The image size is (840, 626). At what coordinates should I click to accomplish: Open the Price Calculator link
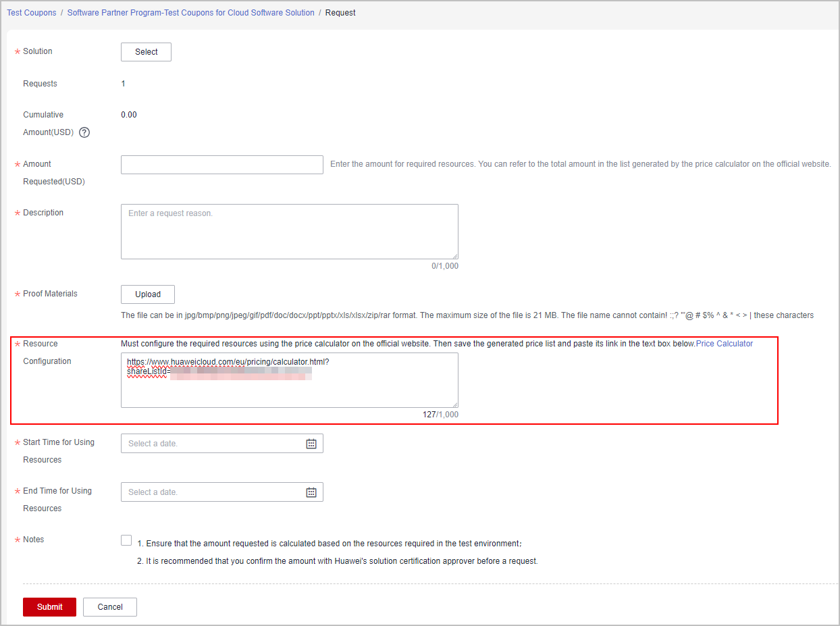click(725, 344)
